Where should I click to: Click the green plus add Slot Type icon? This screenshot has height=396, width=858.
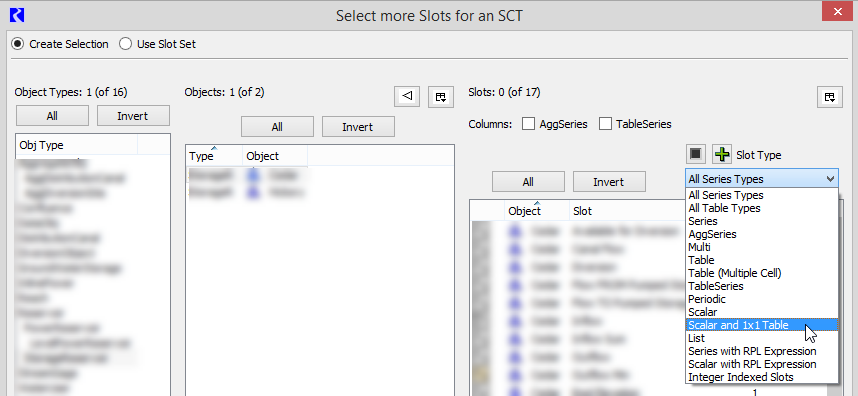coord(722,155)
